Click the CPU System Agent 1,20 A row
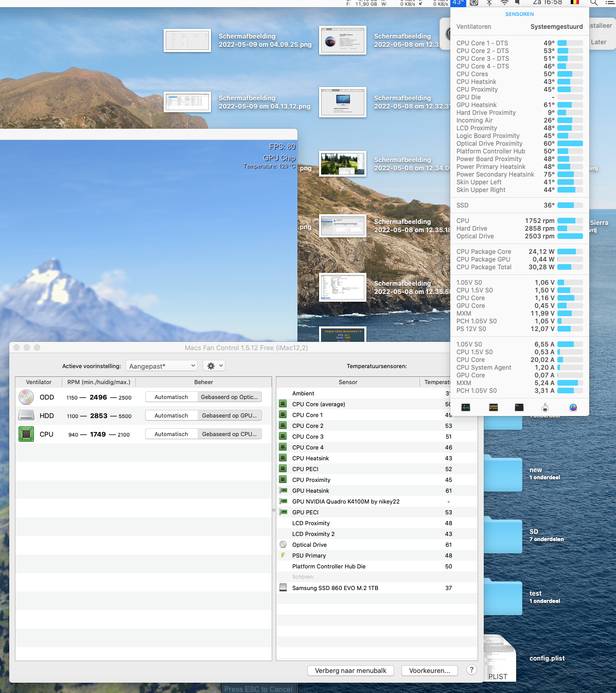The height and width of the screenshot is (693, 616). 520,368
